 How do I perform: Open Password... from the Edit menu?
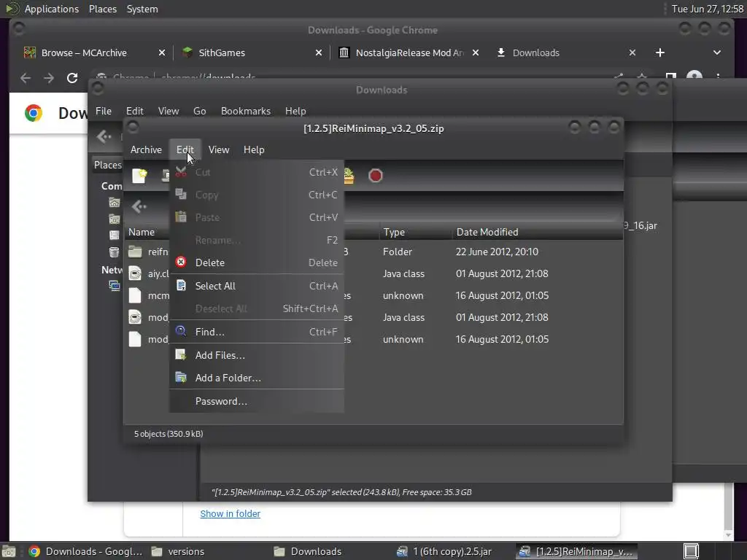tap(257, 402)
